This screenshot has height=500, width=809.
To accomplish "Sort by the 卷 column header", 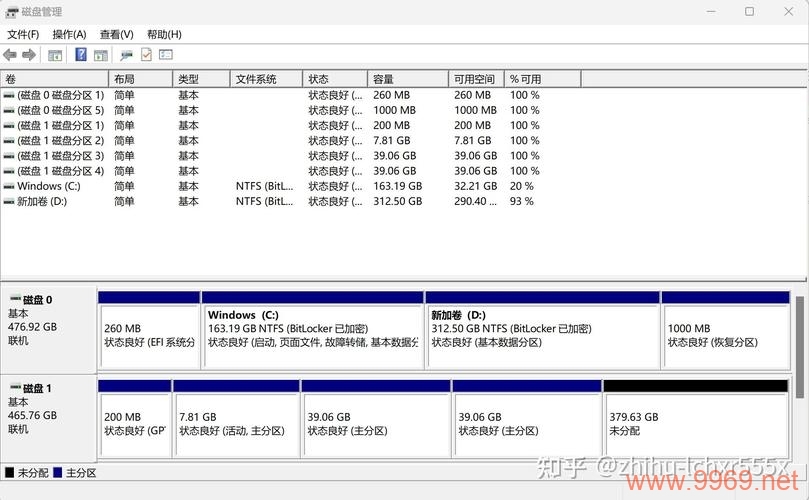I will (x=55, y=79).
